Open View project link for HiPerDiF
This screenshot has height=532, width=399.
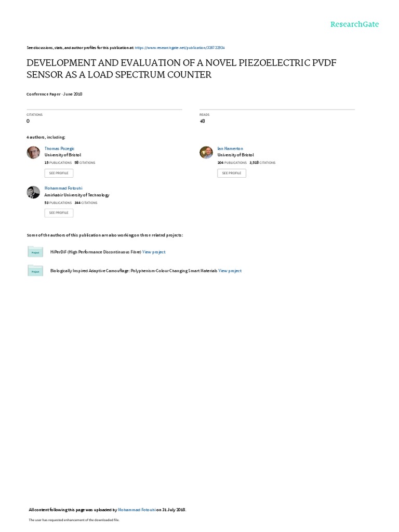click(x=154, y=252)
